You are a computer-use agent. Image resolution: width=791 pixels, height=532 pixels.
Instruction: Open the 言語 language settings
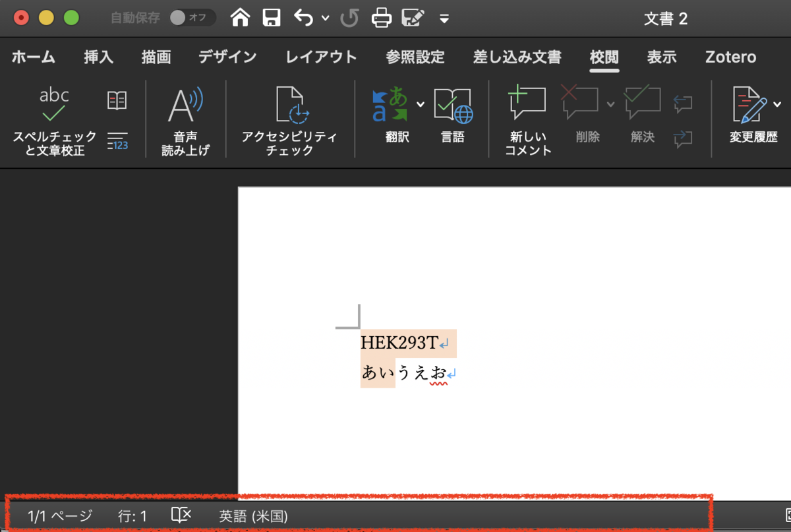(453, 115)
